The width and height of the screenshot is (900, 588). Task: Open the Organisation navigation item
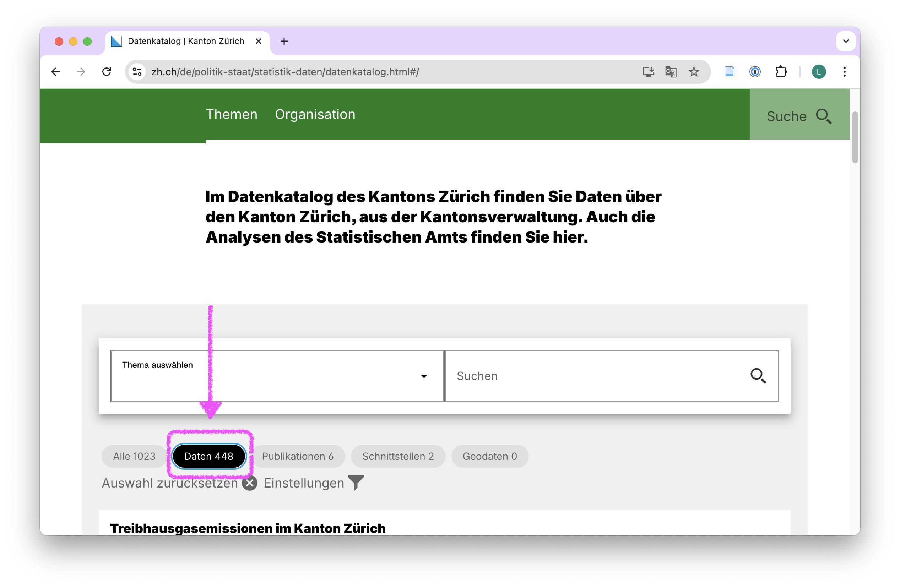pos(315,115)
